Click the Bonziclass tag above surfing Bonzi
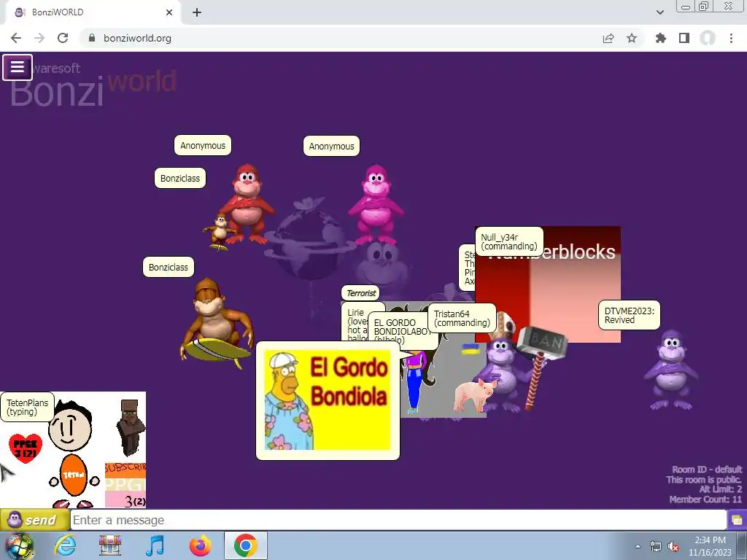The width and height of the screenshot is (747, 560). click(169, 267)
